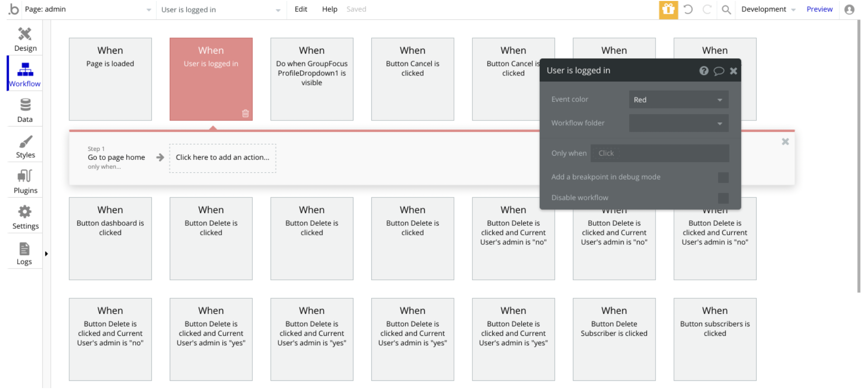Click here to add an action
The height and width of the screenshot is (389, 868).
(x=222, y=157)
